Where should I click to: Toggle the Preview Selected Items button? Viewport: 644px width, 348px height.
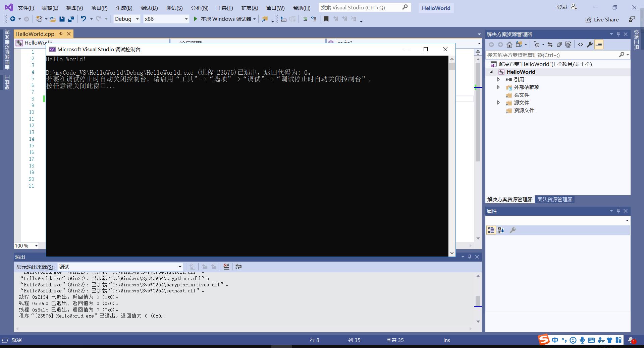[x=599, y=45]
